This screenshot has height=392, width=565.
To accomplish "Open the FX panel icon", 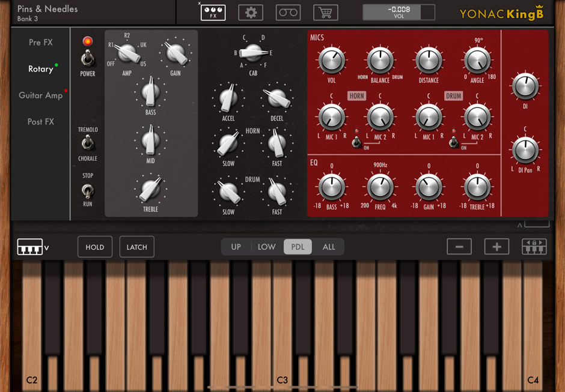I will pyautogui.click(x=213, y=12).
